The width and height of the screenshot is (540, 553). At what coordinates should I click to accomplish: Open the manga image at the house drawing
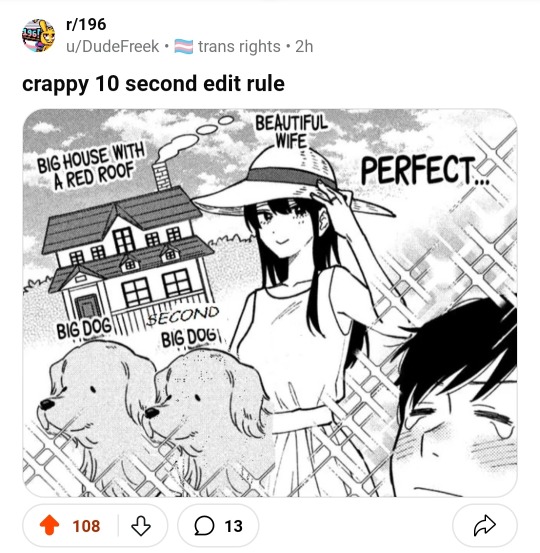[129, 247]
